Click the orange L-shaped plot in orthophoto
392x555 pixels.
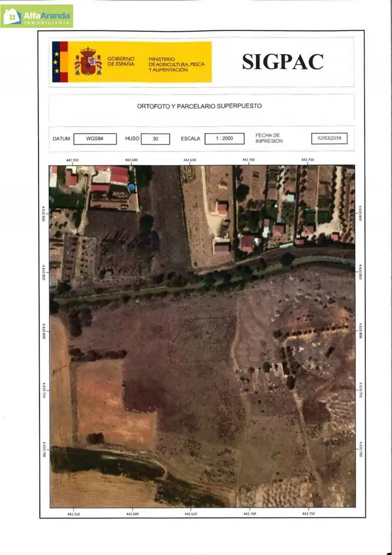115,405
